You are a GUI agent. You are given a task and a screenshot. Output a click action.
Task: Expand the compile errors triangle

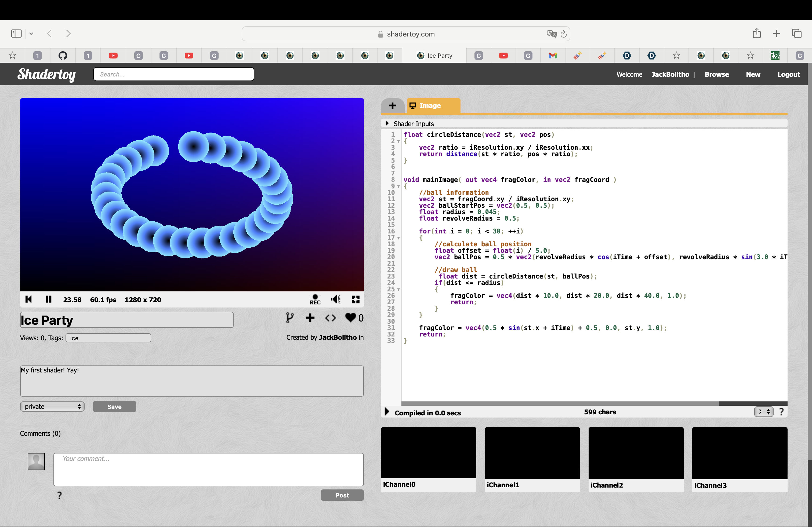click(x=387, y=412)
